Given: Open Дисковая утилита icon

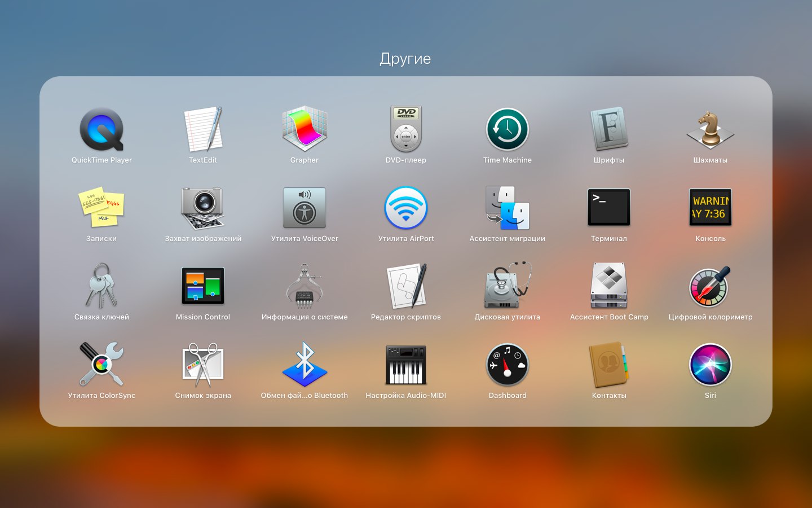Looking at the screenshot, I should (x=507, y=286).
